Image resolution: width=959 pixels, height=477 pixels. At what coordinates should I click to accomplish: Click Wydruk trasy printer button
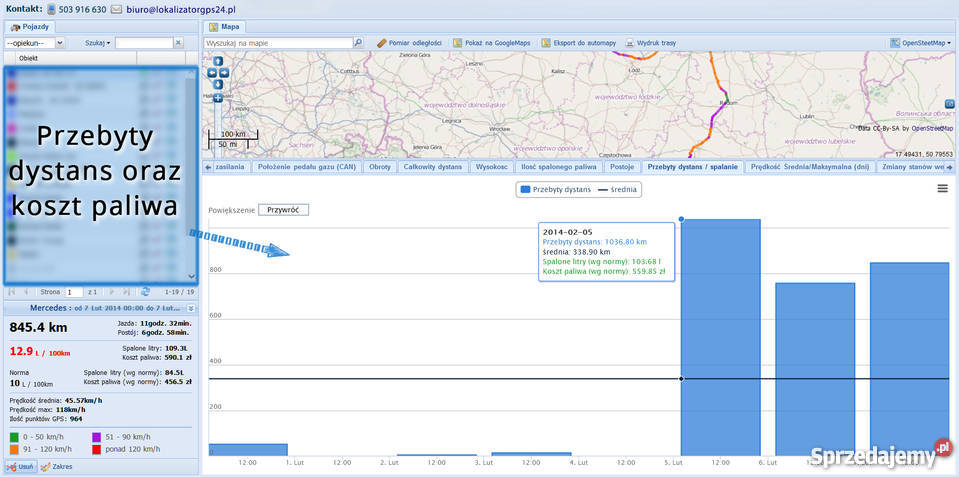(651, 43)
